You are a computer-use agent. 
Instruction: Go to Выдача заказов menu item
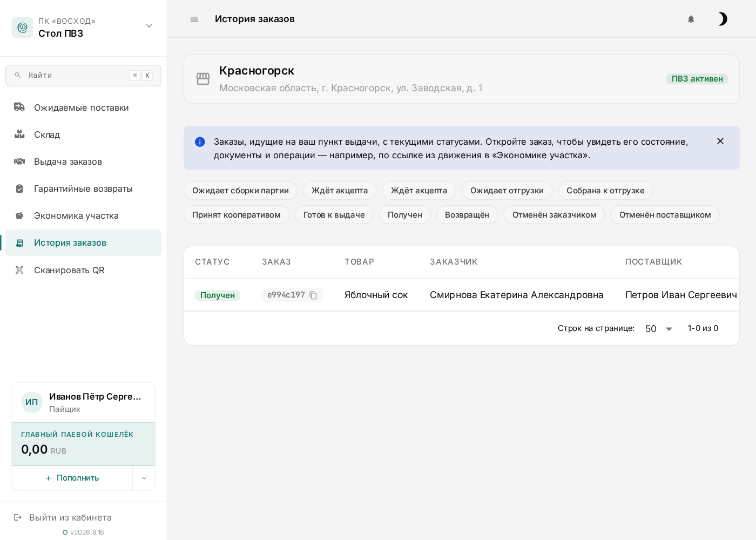[83, 161]
